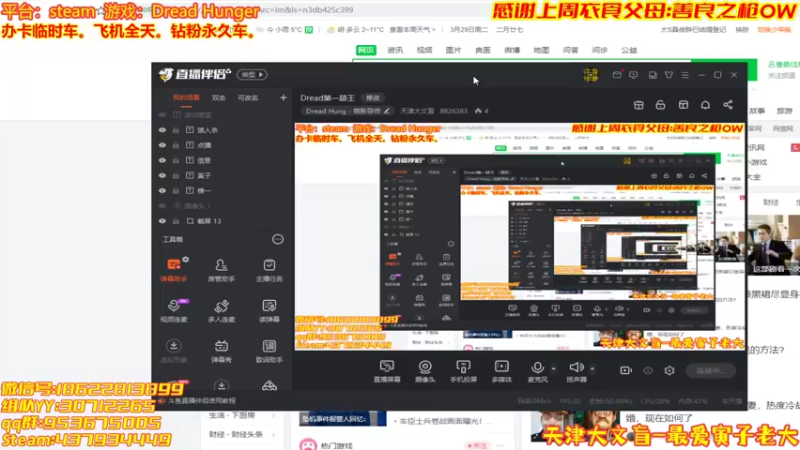The height and width of the screenshot is (450, 800).
Task: Open settings gear on 弹幕助手
Action: 186,260
